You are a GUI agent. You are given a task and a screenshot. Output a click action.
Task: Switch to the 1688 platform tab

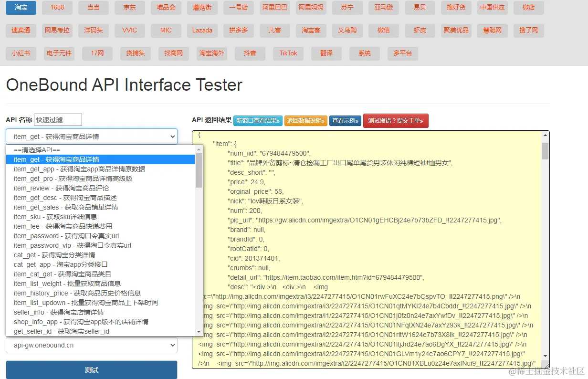(x=57, y=8)
